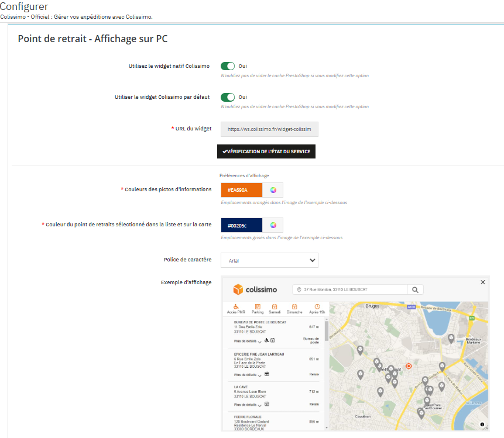504x438 pixels.
Task: Select the Parking filter icon
Action: pos(258,309)
